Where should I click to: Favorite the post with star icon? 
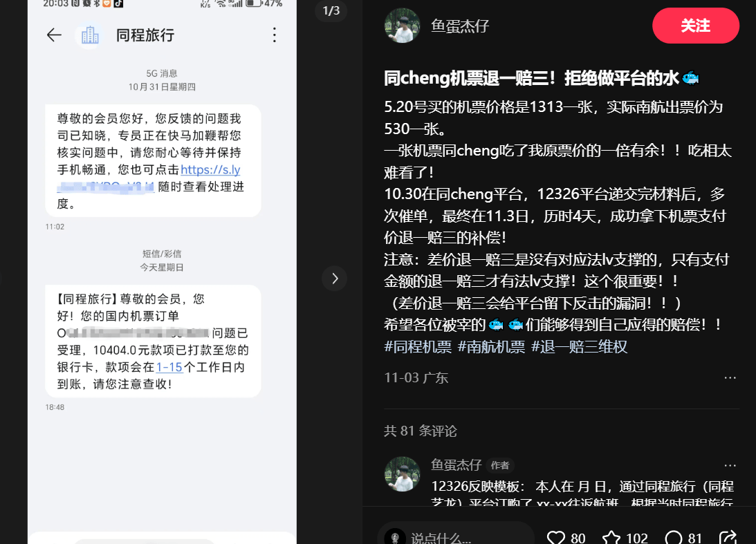pos(611,538)
